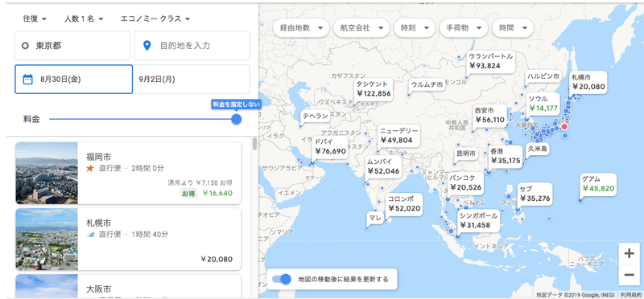The height and width of the screenshot is (299, 644).
Task: Click the blue location pin icon
Action: 147,46
